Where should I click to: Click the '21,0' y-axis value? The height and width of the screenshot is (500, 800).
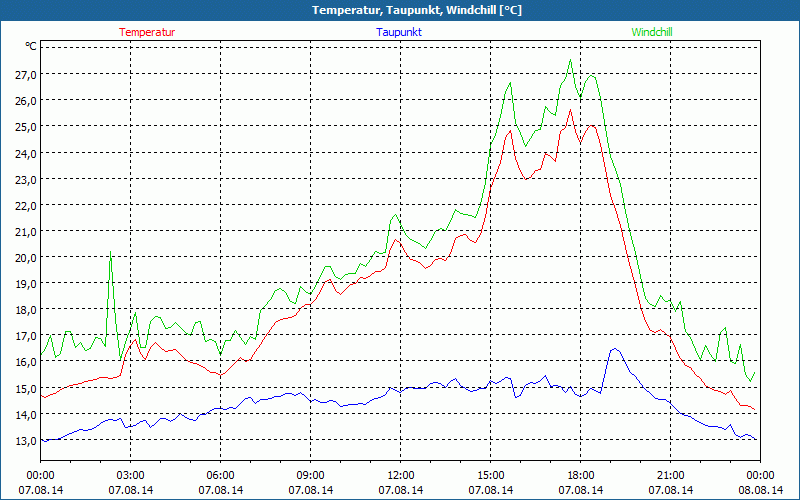[26, 232]
